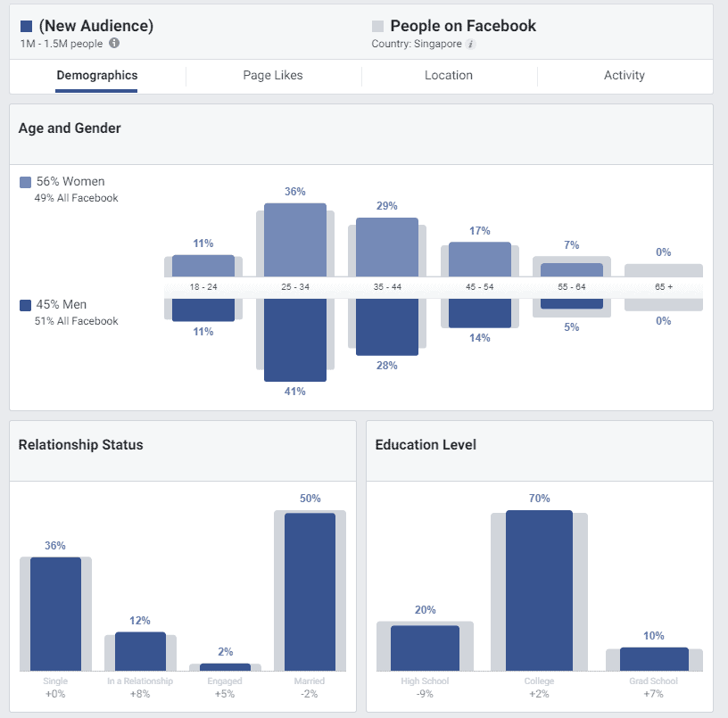This screenshot has width=728, height=718.
Task: Click the 45% Men legend swatch
Action: click(x=26, y=305)
